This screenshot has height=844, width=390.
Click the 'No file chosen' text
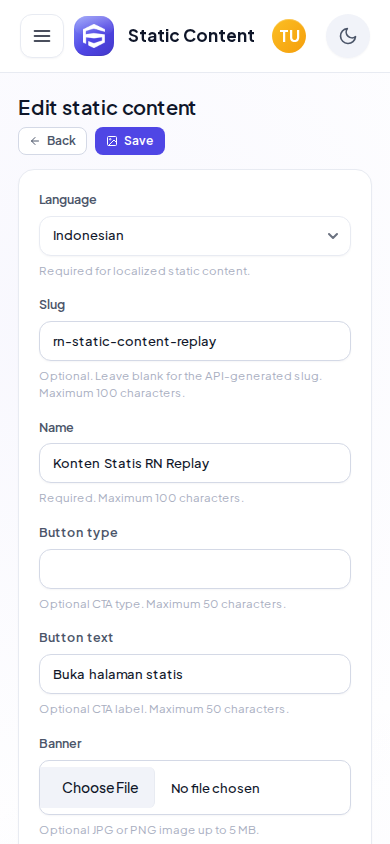[x=215, y=789]
